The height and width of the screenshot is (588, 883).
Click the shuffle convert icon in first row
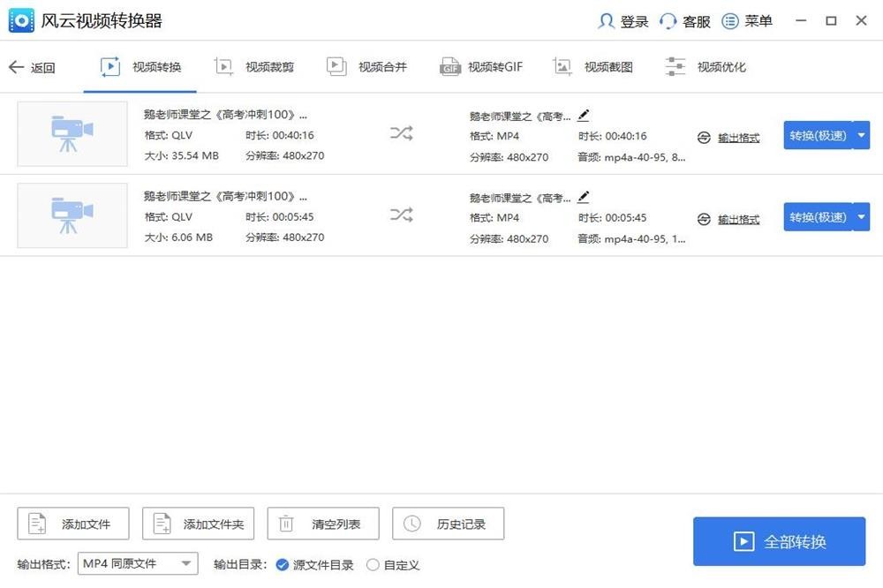(401, 133)
